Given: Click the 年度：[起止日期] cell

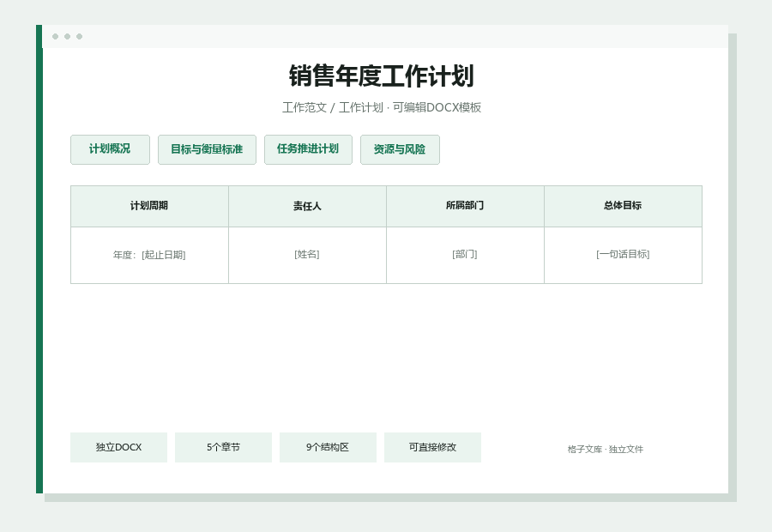Looking at the screenshot, I should [149, 255].
